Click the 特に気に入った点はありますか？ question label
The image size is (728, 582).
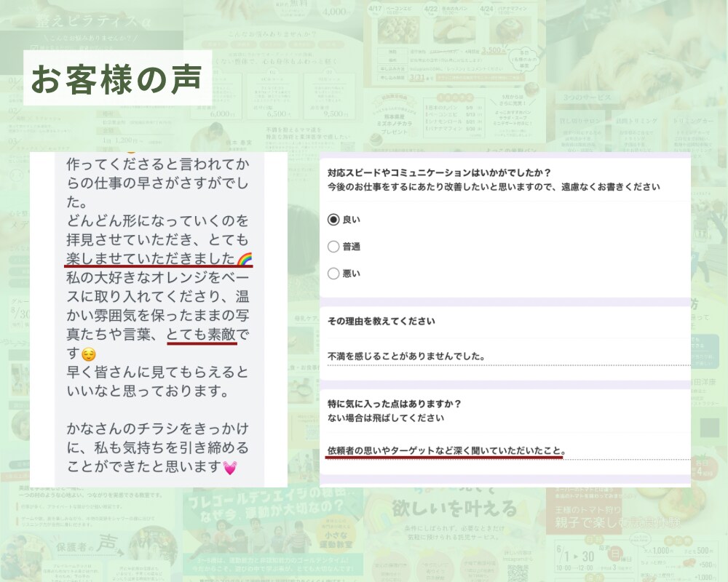pos(395,404)
